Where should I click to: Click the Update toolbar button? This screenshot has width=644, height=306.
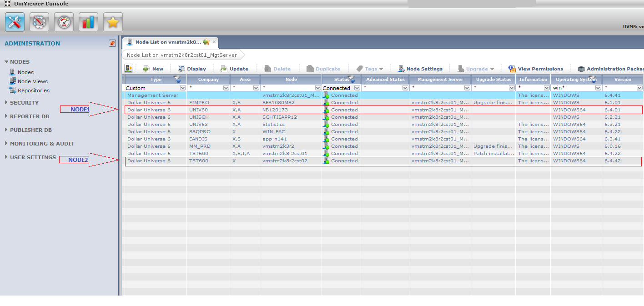tap(234, 69)
